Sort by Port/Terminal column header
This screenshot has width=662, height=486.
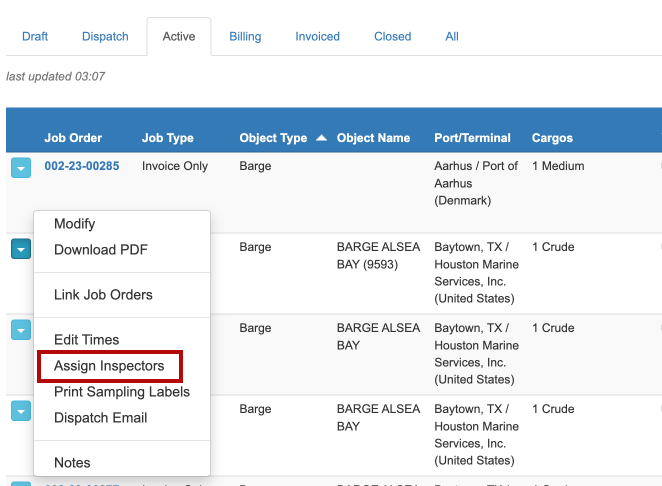tap(472, 138)
